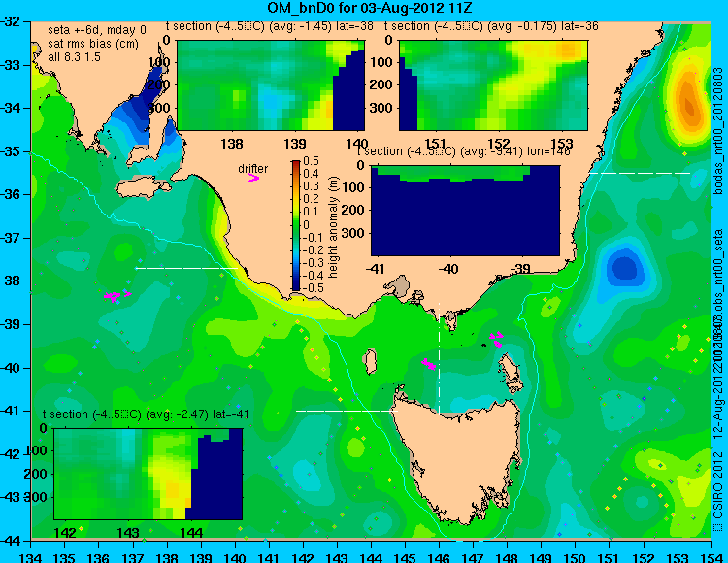Click the 't section ... lon=146' inset title
Image resolution: width=728 pixels, height=563 pixels.
pos(463,151)
